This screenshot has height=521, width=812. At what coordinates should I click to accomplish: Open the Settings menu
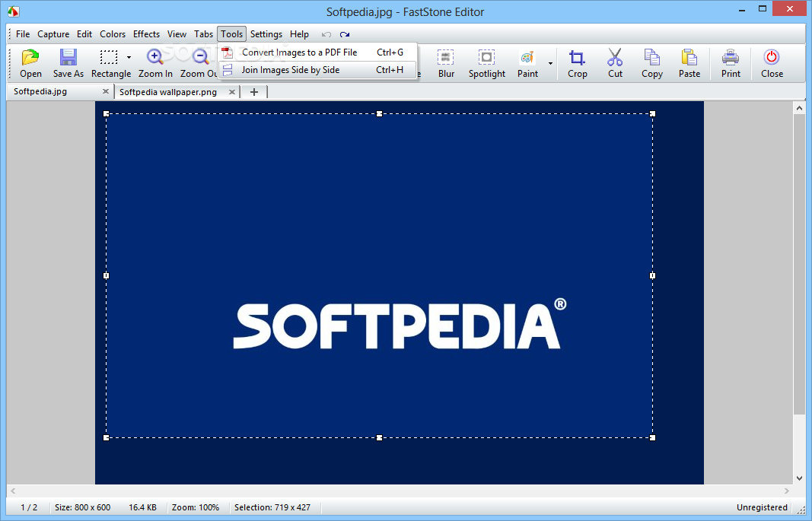(266, 34)
